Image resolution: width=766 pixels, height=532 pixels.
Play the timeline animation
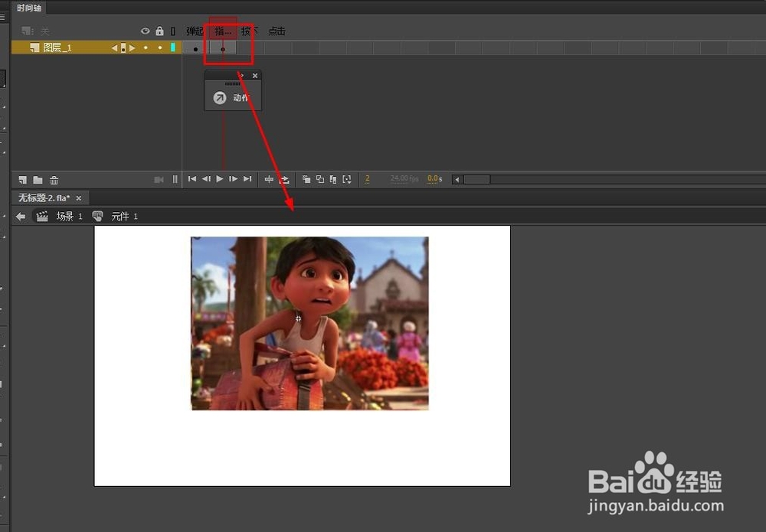(x=220, y=179)
